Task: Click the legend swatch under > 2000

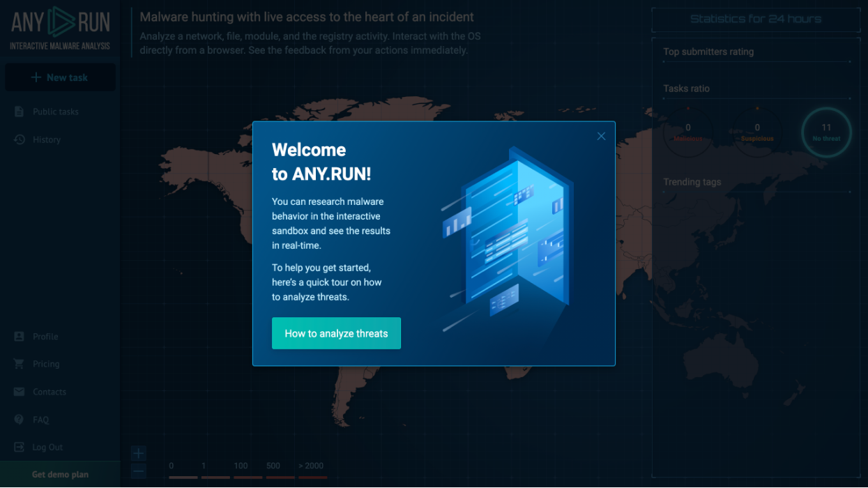Action: coord(313,478)
